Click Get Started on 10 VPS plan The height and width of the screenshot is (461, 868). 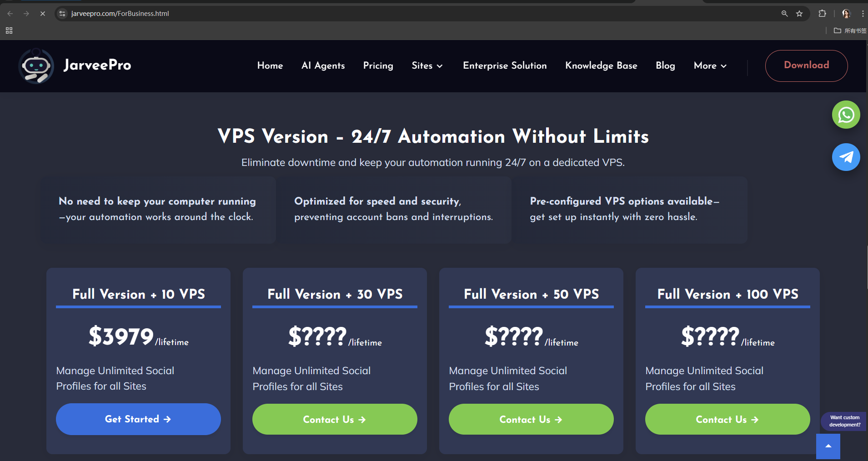pos(138,419)
